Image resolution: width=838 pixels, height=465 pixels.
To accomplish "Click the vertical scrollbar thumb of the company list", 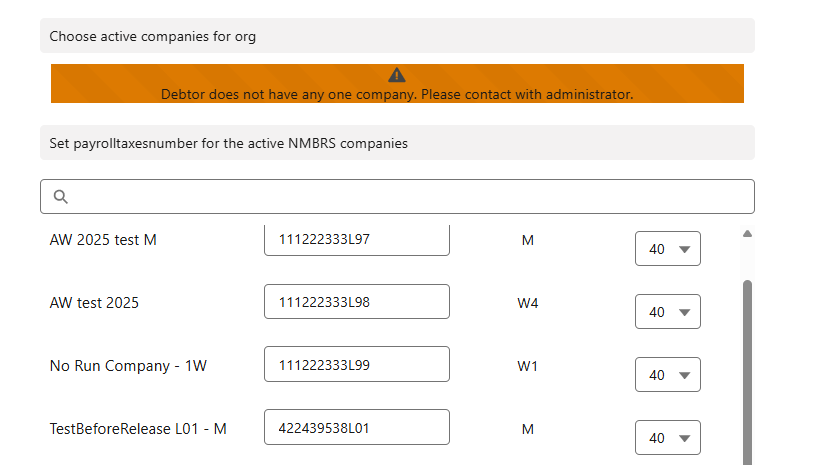I will tap(747, 370).
